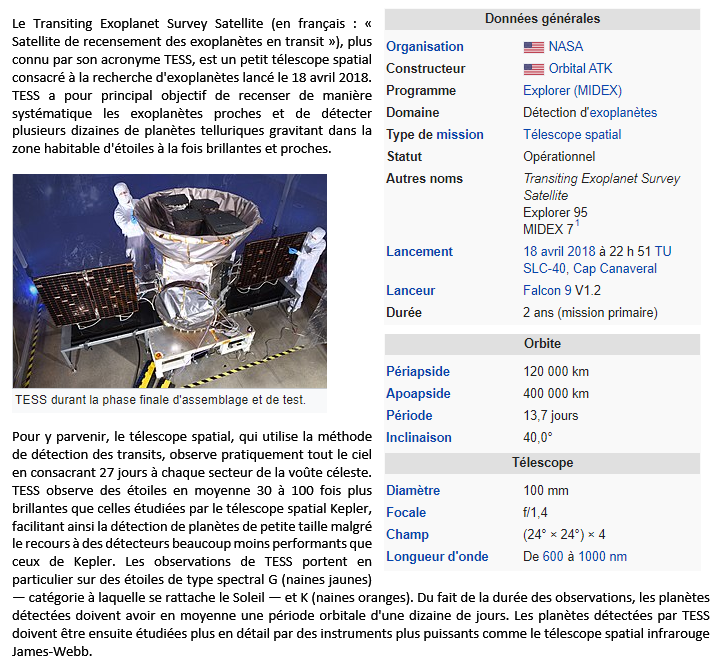Follow the exoplanètes link in Domaine row
723x669 pixels.
click(623, 113)
